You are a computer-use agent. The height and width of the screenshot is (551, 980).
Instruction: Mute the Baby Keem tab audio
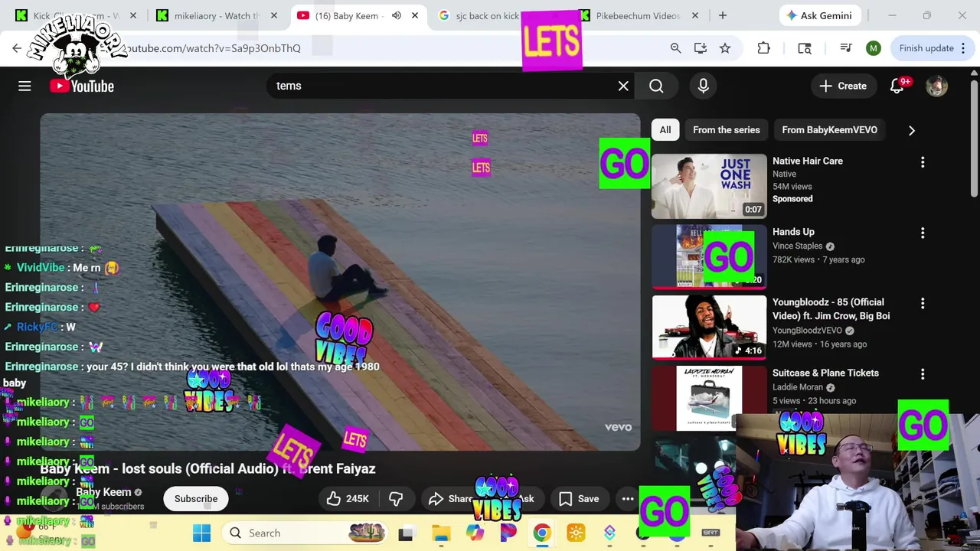[396, 15]
